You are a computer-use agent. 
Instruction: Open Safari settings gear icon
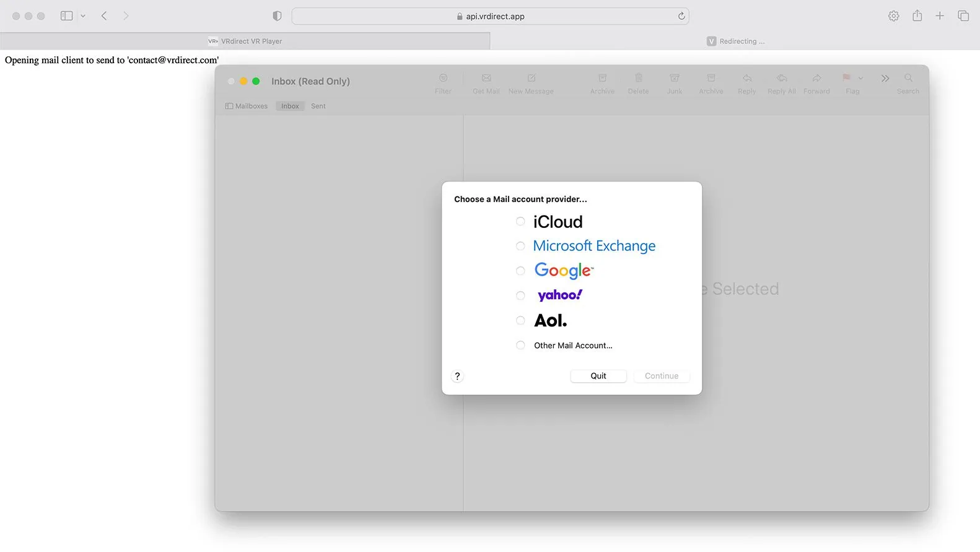893,16
